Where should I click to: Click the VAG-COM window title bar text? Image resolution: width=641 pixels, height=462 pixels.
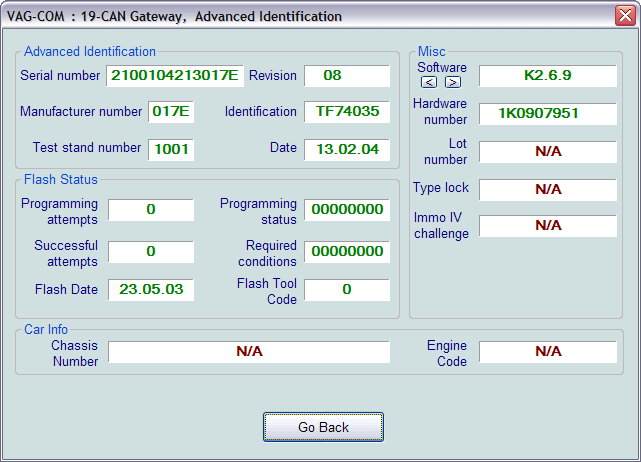click(174, 16)
